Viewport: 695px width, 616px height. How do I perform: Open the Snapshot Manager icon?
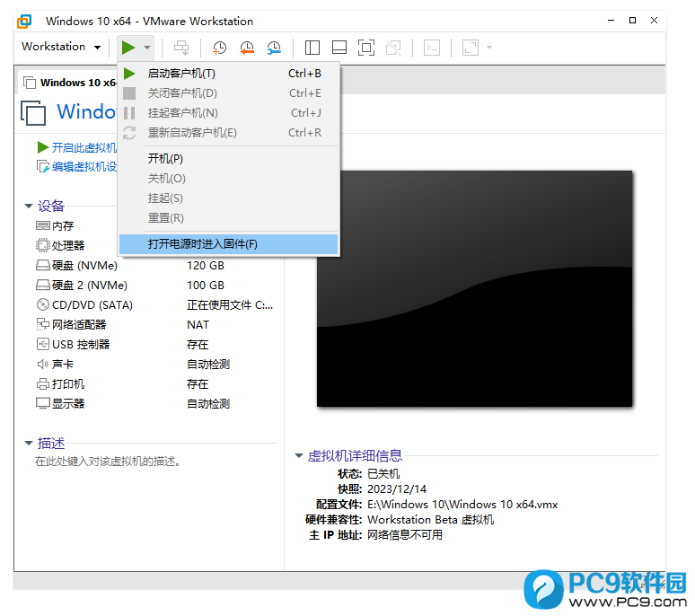(274, 48)
